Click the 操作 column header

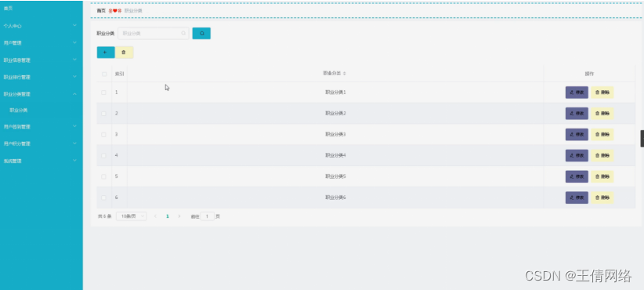(x=589, y=74)
